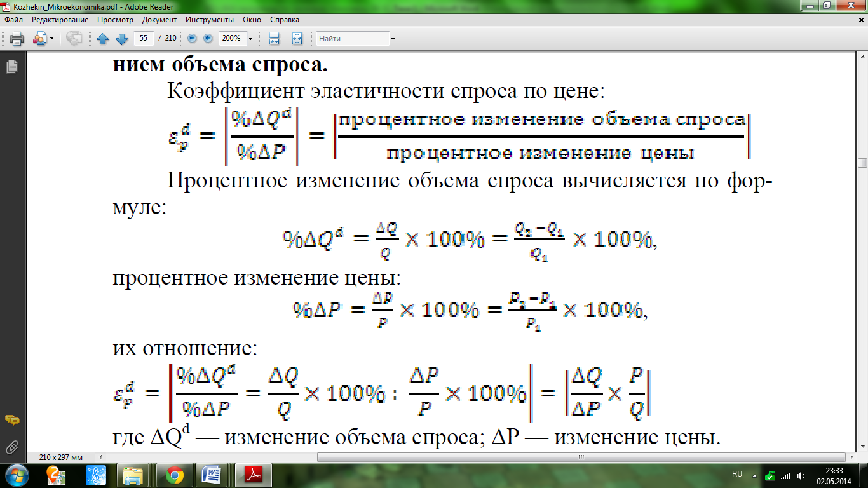Viewport: 868px width, 488px height.
Task: Open the Windows Start menu
Action: point(17,475)
